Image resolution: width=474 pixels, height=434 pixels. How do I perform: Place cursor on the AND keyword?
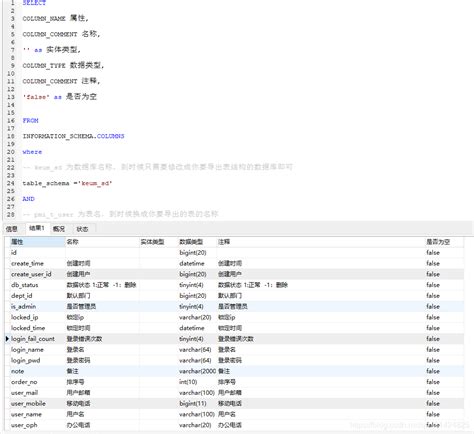pyautogui.click(x=28, y=199)
